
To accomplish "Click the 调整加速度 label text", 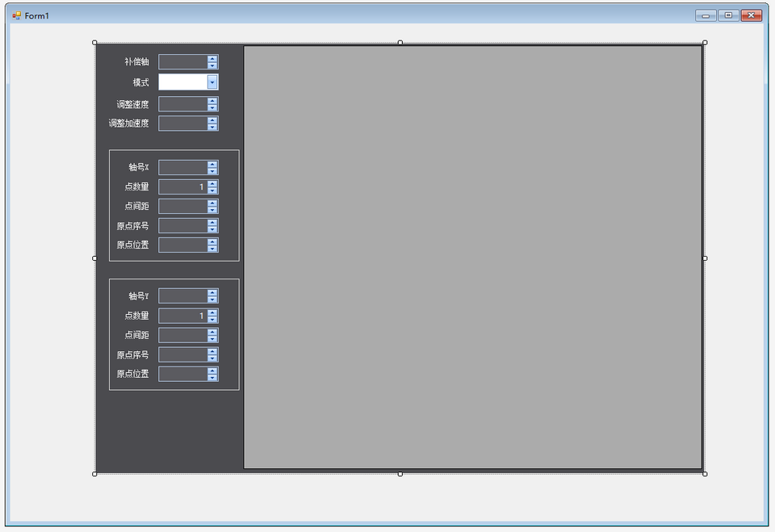I will point(128,124).
